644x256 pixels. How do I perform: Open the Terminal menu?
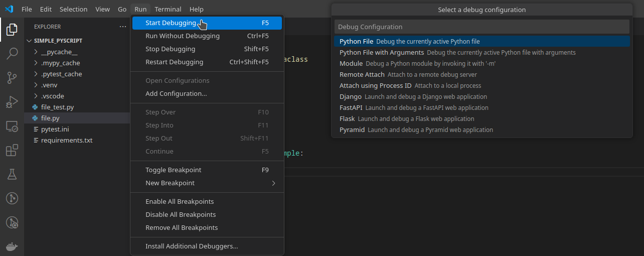coord(168,9)
